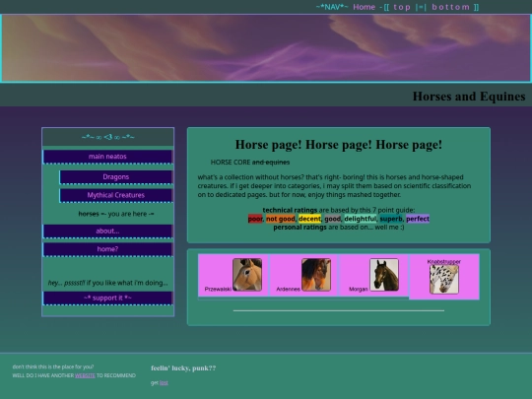Click the support it button
Image resolution: width=532 pixels, height=399 pixels.
click(107, 298)
